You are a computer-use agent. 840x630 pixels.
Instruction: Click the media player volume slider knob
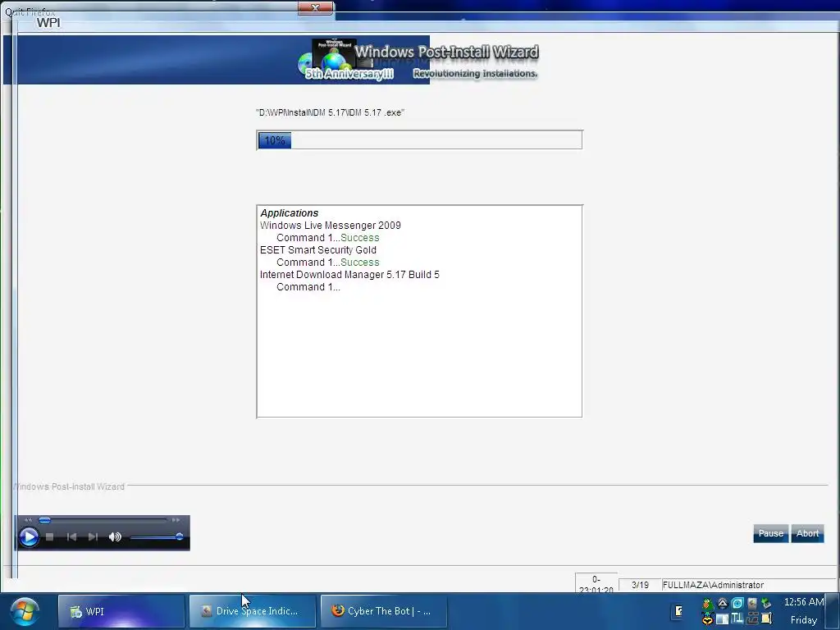(180, 536)
